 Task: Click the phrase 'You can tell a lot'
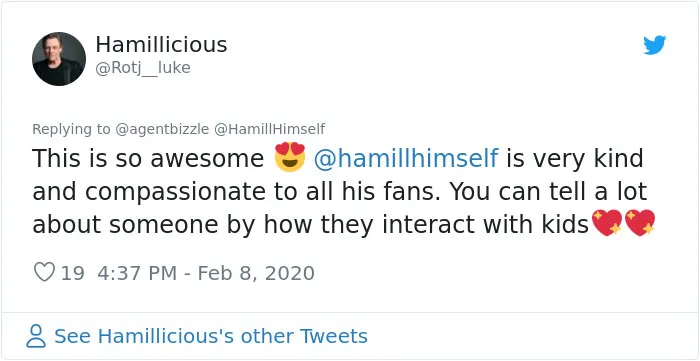548,191
